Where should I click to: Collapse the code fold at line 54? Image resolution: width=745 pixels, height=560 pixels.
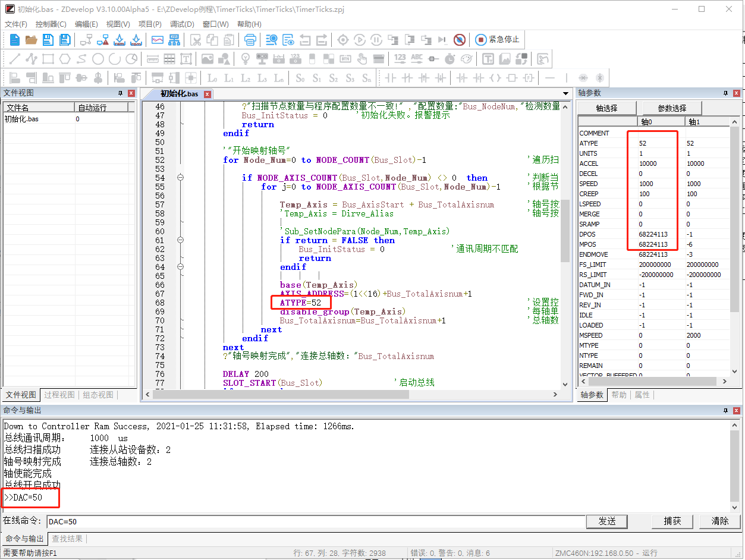coord(180,178)
